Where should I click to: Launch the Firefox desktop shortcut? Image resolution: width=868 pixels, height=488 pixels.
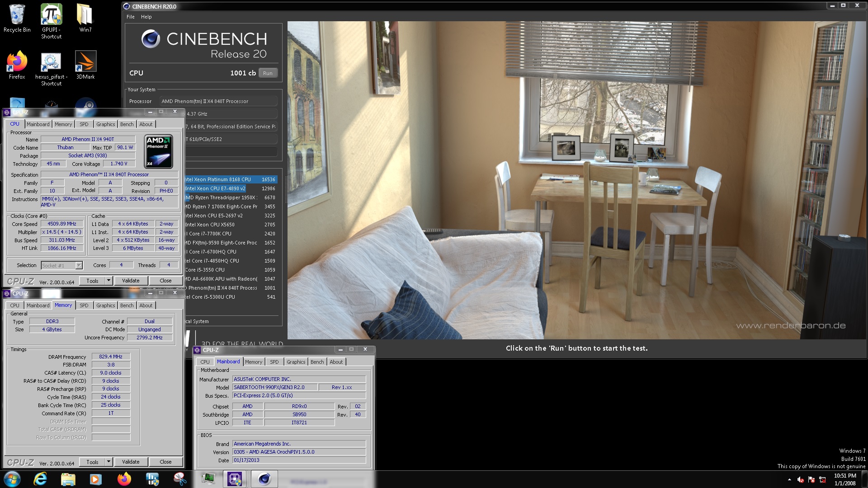(17, 65)
